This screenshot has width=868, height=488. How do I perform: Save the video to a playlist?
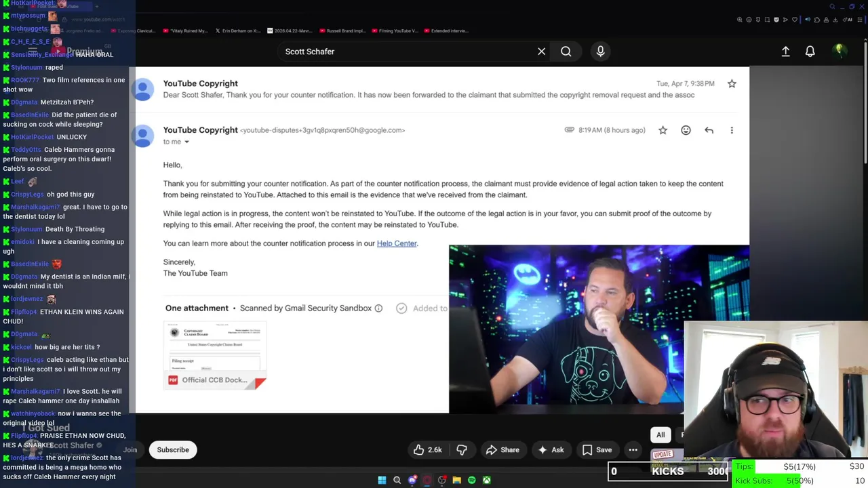597,449
